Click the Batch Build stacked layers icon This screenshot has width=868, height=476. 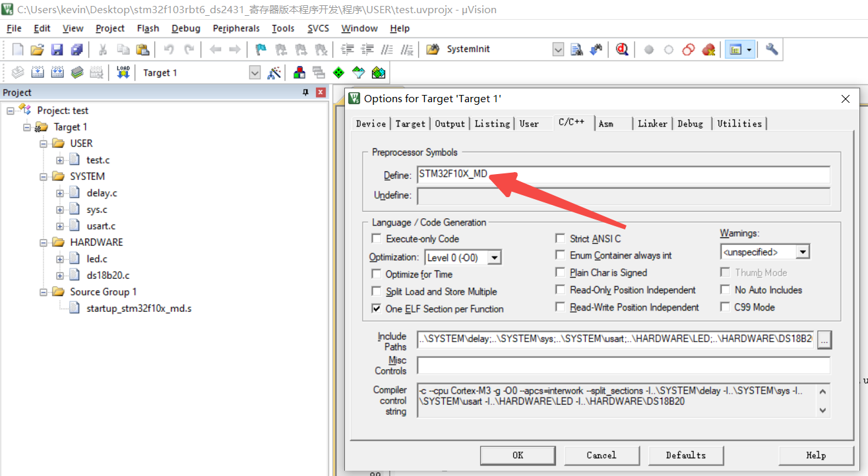pos(77,73)
